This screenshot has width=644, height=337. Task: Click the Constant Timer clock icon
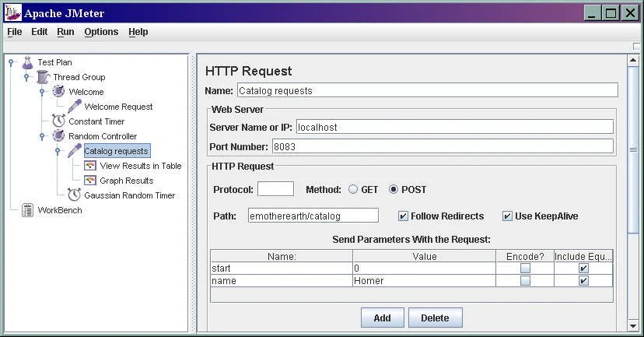[x=59, y=121]
